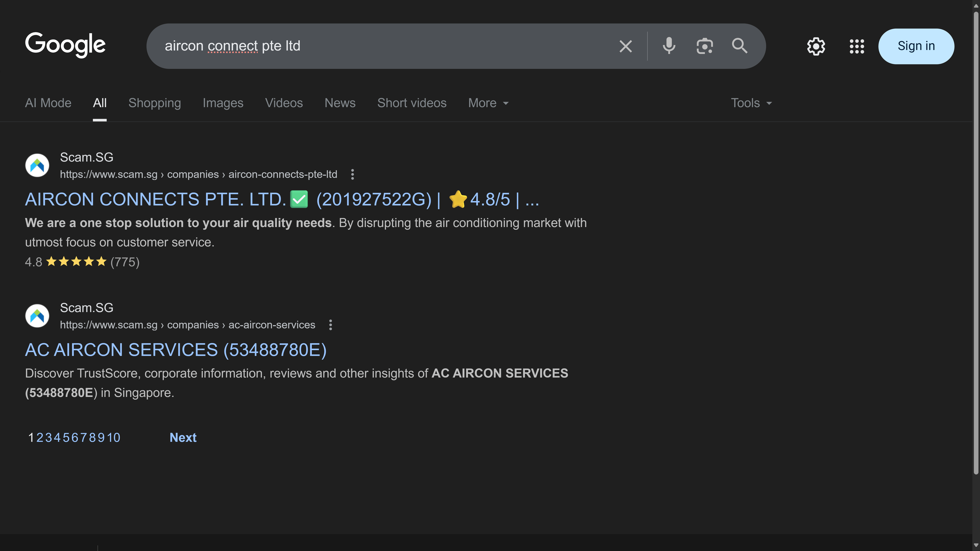This screenshot has width=980, height=551.
Task: Click Next to see more results
Action: click(183, 438)
